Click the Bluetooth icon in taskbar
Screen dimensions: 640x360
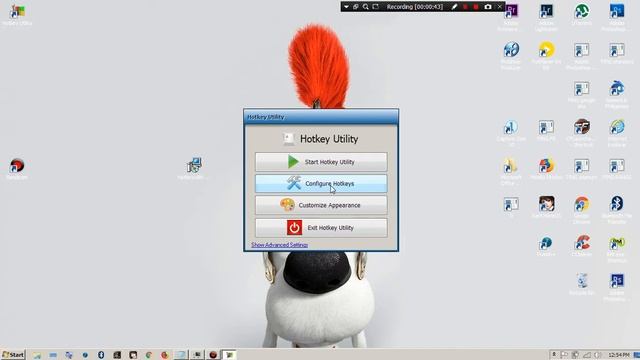(101, 355)
